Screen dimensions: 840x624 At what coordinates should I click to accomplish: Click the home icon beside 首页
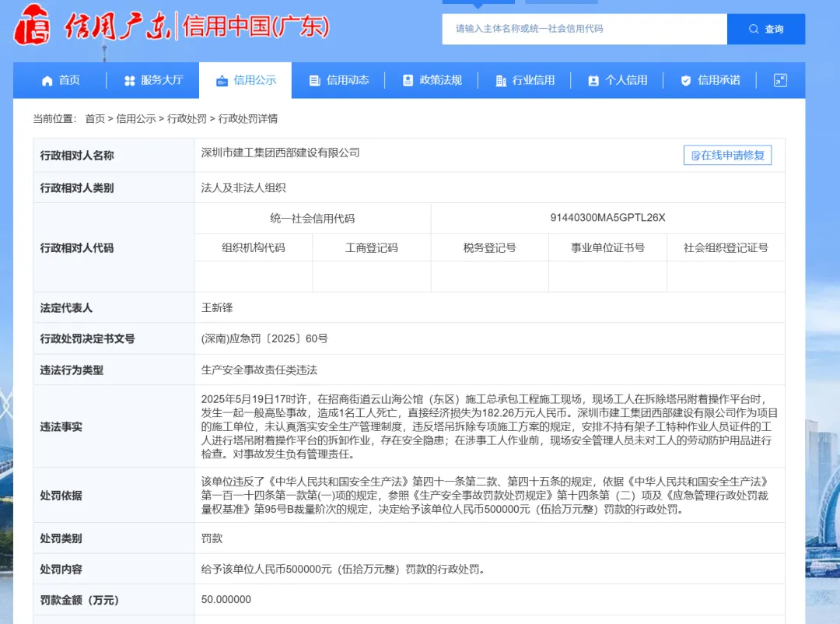(47, 80)
